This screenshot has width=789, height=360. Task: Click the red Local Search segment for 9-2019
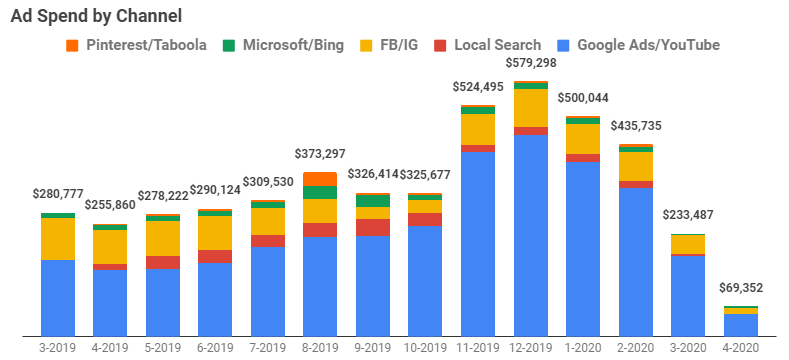[x=373, y=227]
